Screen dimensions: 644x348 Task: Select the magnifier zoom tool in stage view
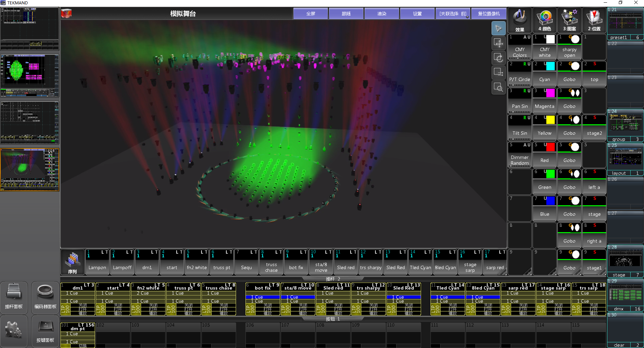tap(499, 88)
